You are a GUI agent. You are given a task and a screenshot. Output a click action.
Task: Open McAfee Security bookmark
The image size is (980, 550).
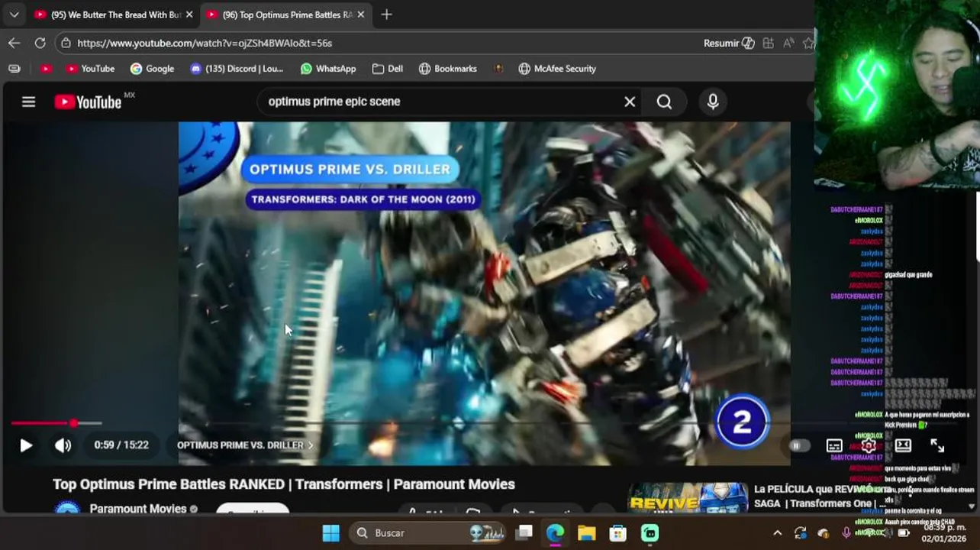[x=557, y=69]
